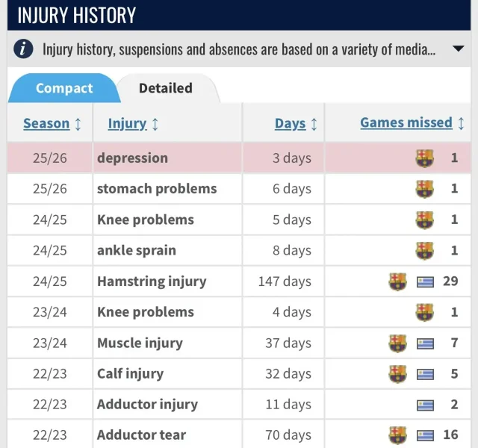478x448 pixels.
Task: Switch to the Detailed tab
Action: pos(166,88)
